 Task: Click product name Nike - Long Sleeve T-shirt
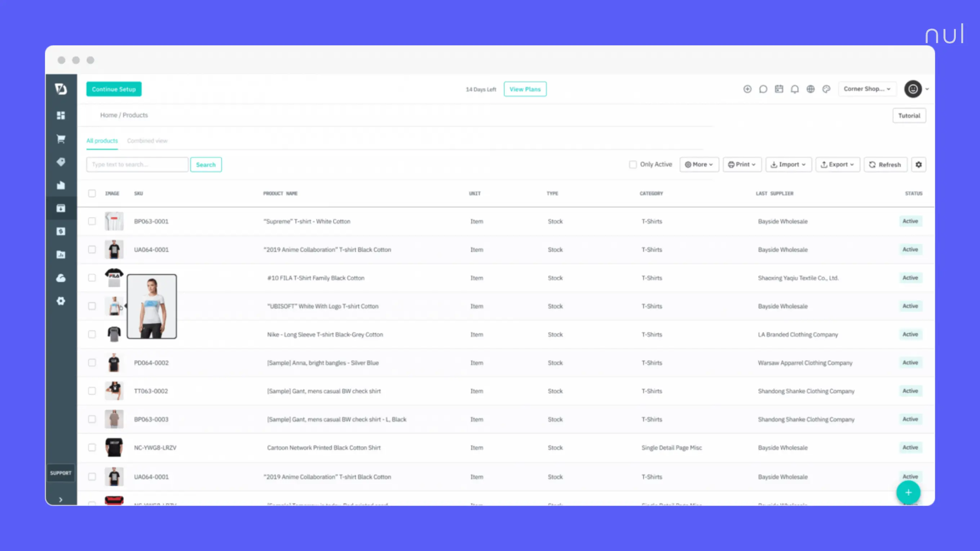click(325, 335)
